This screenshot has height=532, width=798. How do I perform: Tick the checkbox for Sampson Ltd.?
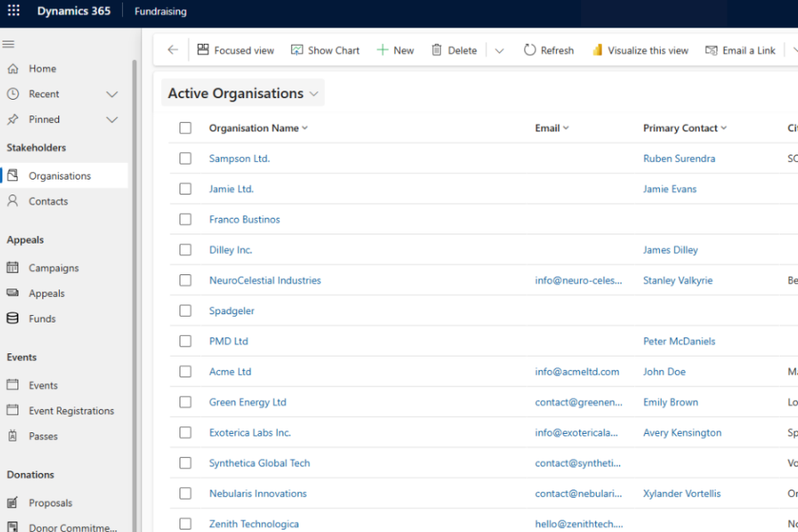point(185,158)
